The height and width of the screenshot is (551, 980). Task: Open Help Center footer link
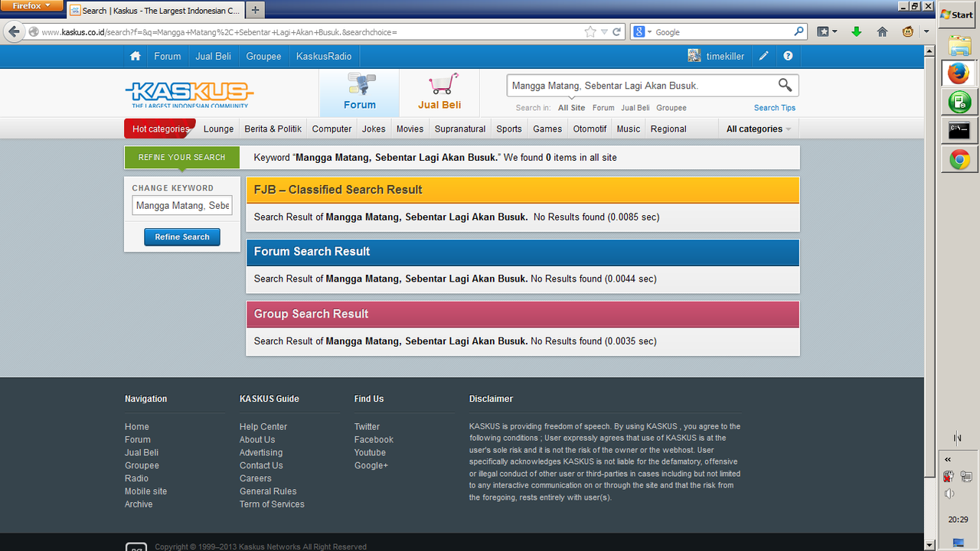[263, 427]
